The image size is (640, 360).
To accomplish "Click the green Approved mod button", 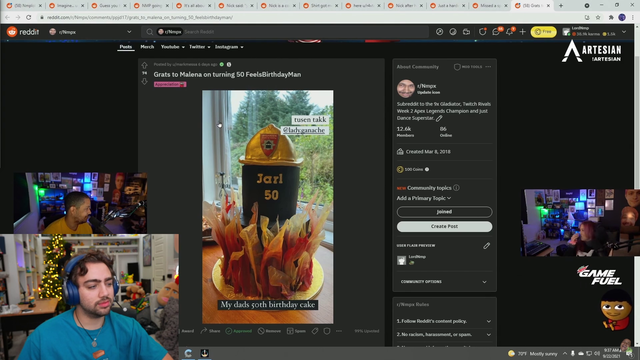I will pos(239,331).
